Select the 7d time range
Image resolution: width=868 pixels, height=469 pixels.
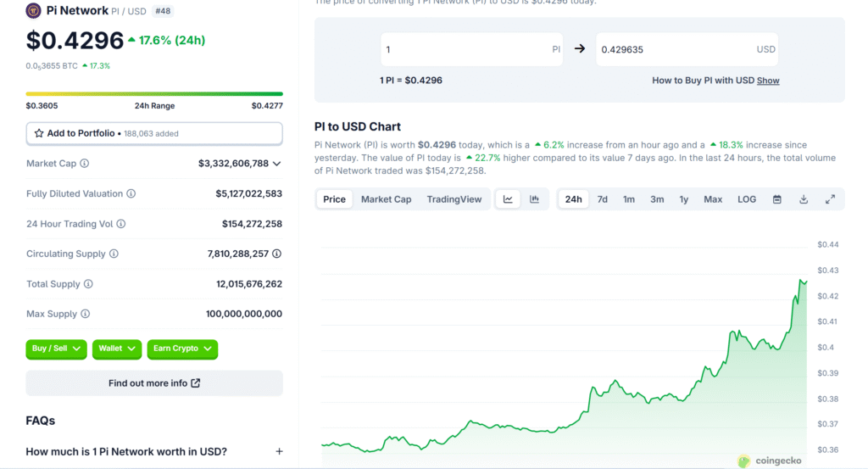pos(602,199)
